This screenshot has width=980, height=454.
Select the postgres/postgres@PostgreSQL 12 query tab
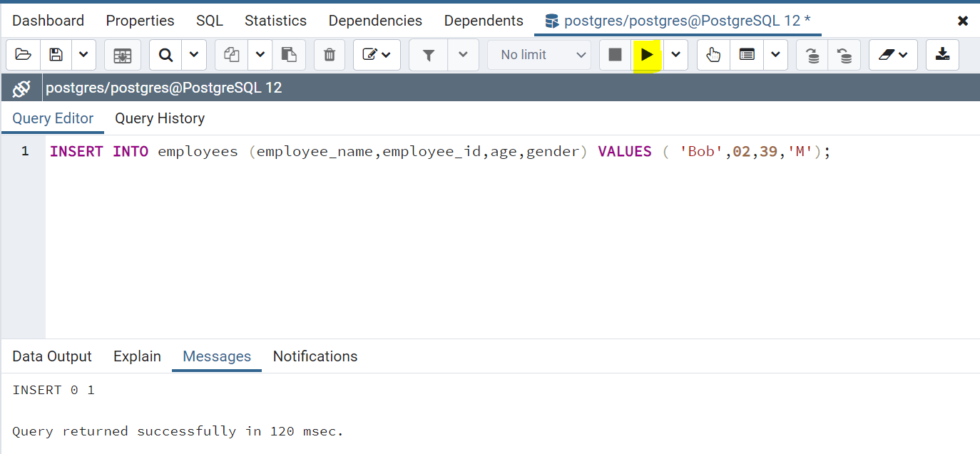click(678, 21)
